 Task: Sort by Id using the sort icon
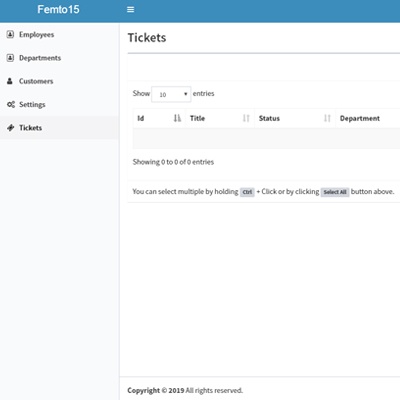pos(177,118)
